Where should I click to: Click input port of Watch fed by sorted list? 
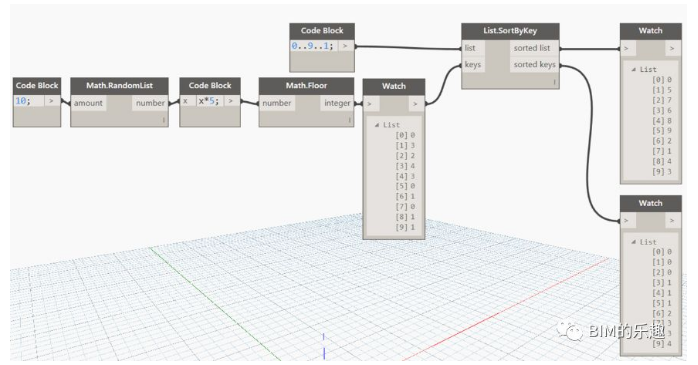628,48
